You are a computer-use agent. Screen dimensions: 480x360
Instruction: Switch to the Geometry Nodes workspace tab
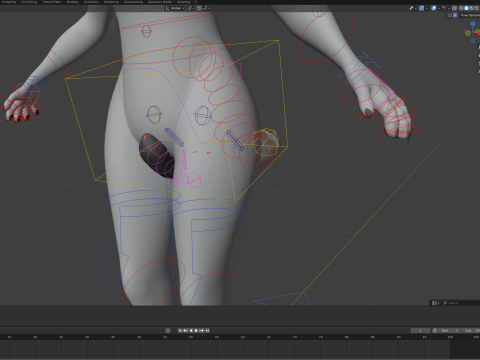160,2
